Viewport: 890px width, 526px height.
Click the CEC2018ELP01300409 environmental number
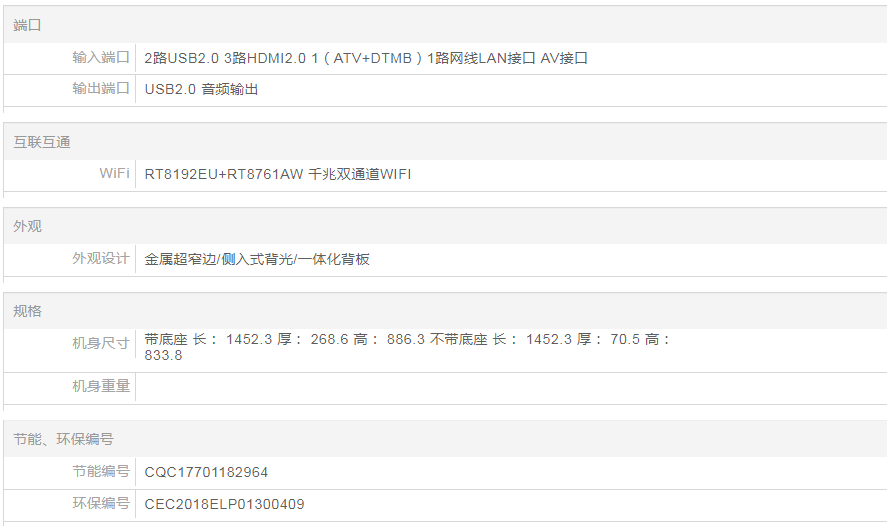(224, 504)
